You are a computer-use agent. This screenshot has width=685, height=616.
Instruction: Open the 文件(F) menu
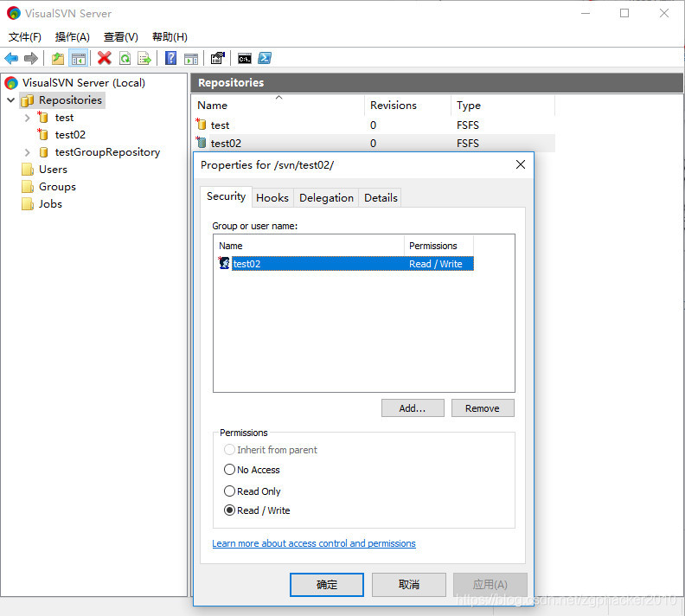25,37
